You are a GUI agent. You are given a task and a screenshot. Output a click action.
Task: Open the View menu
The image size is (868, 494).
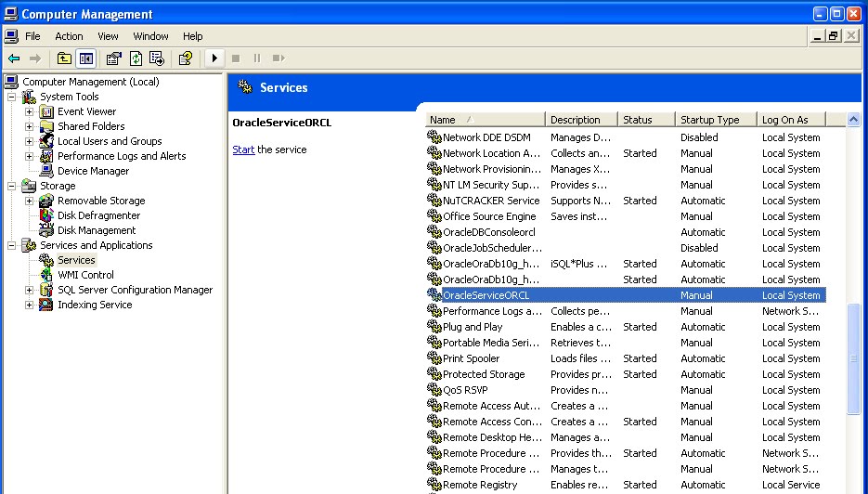click(x=108, y=36)
